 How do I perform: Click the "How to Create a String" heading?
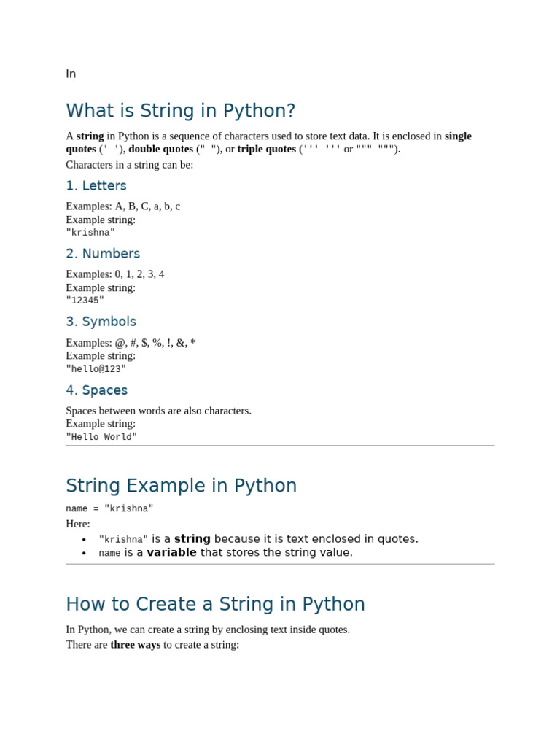[215, 604]
